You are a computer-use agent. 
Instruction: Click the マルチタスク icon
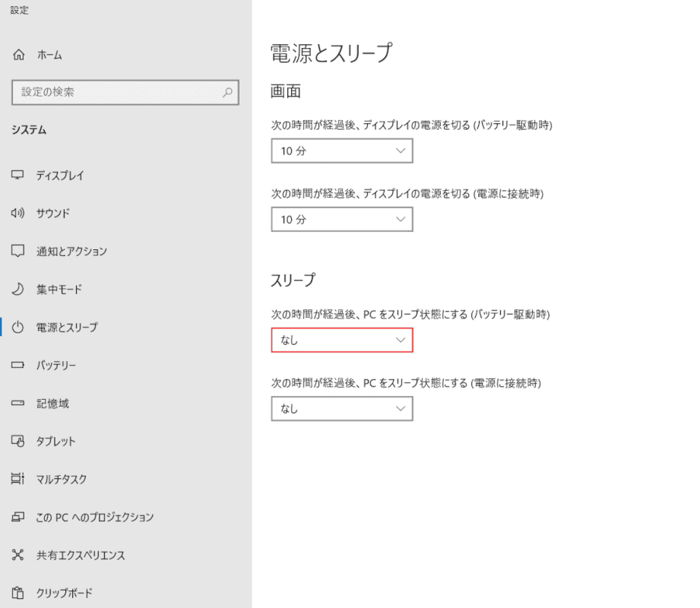click(17, 479)
